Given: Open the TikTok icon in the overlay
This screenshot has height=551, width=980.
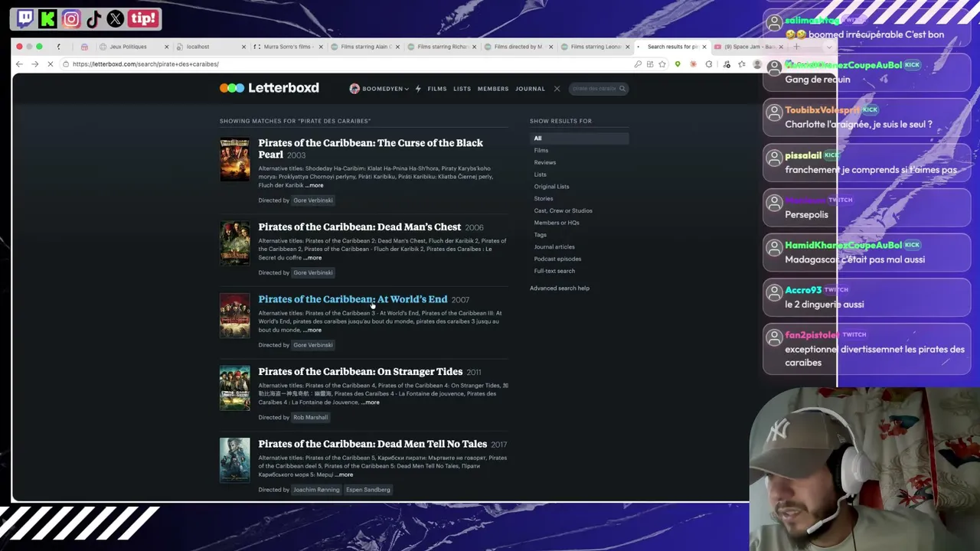Looking at the screenshot, I should (93, 18).
